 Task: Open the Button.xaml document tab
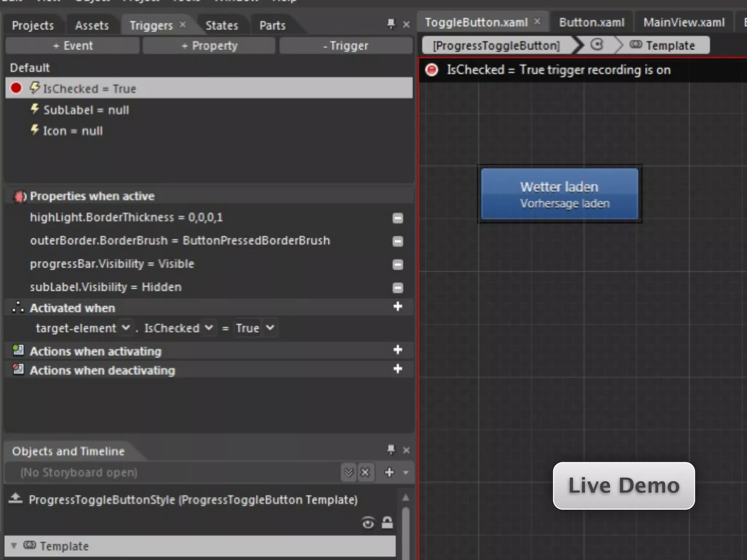592,23
